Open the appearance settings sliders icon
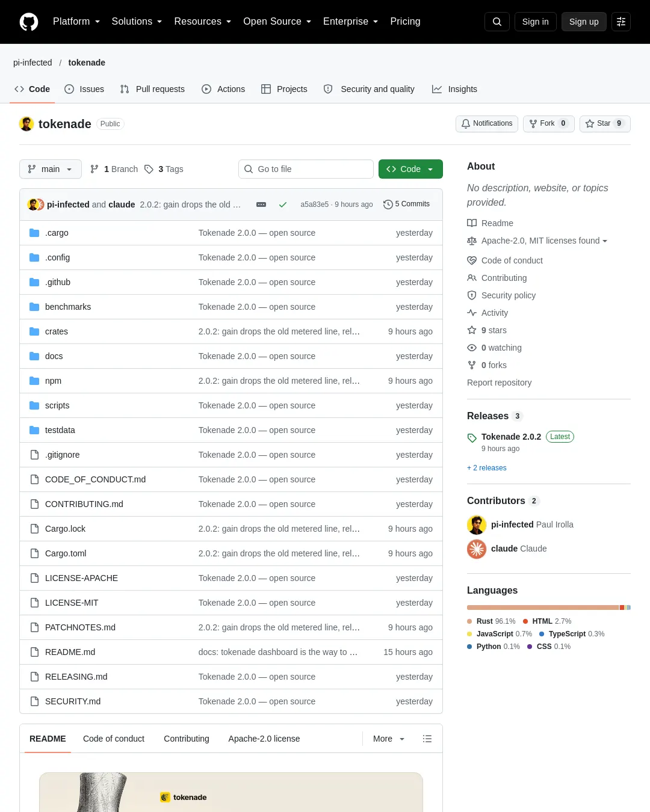The width and height of the screenshot is (650, 812). [621, 22]
